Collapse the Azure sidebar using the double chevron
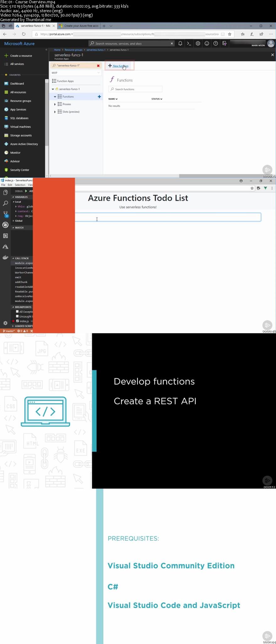The image size is (276, 644). 46,50
